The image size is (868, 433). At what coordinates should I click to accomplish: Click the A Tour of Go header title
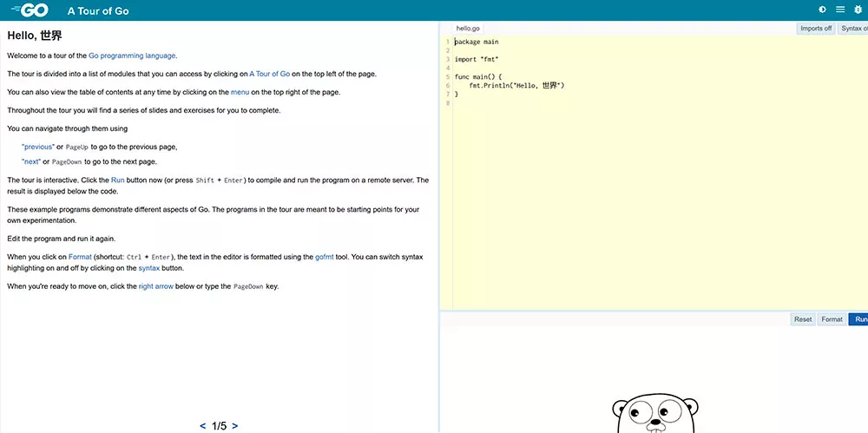click(x=98, y=10)
